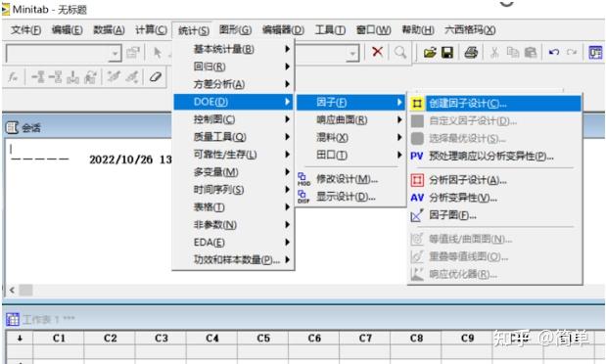Open the 计算(C) menu
606x364 pixels.
(x=151, y=29)
